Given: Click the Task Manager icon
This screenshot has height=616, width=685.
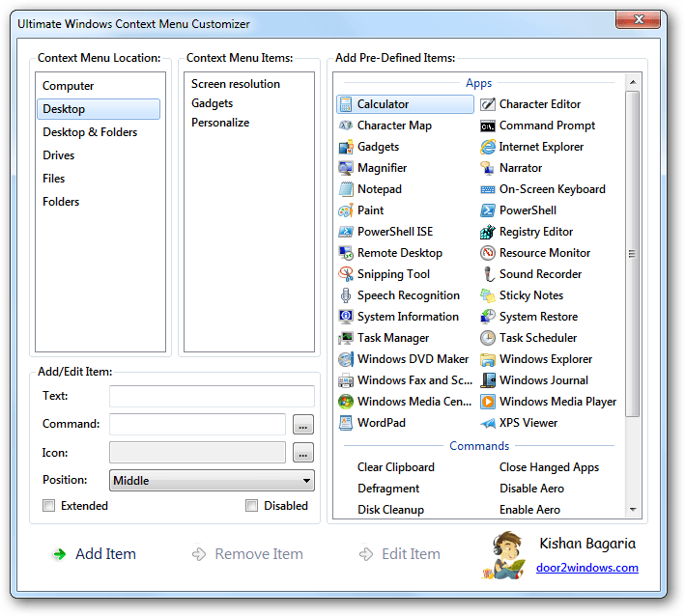Looking at the screenshot, I should point(346,338).
